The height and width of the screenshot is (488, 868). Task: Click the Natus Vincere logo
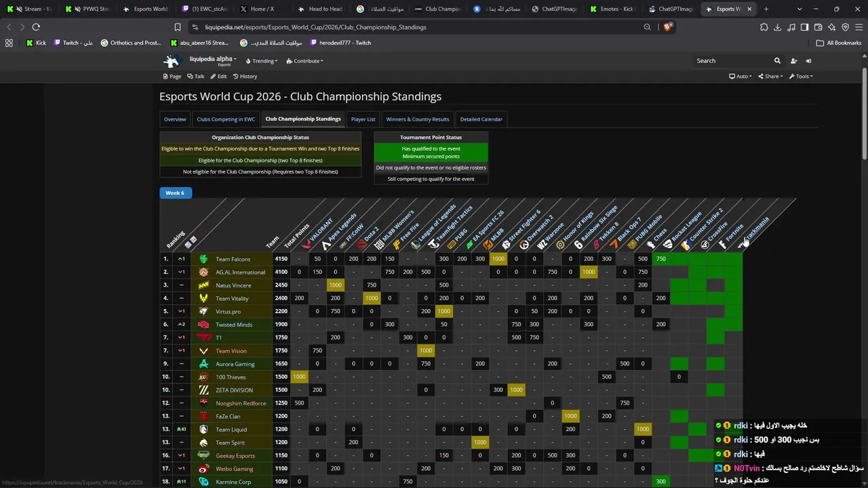pos(203,285)
